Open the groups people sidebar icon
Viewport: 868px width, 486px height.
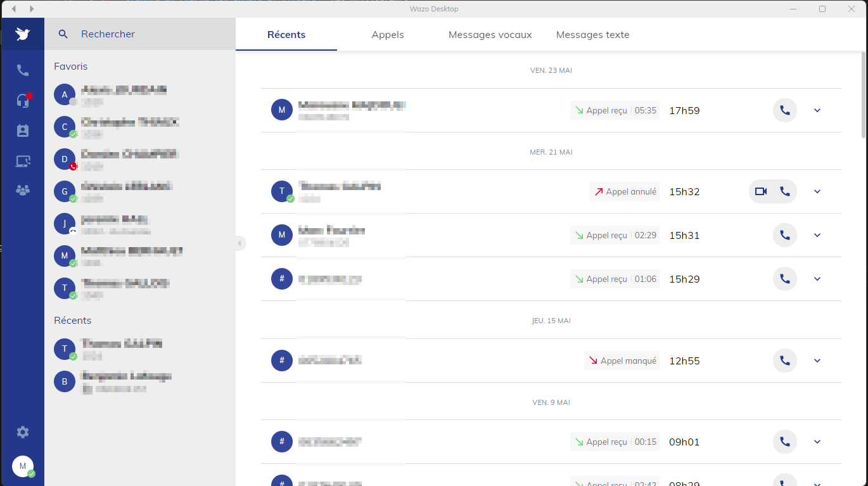pos(23,190)
